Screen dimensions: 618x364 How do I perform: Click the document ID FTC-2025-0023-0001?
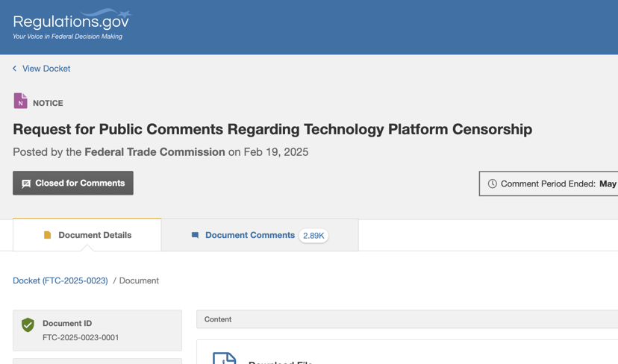81,337
